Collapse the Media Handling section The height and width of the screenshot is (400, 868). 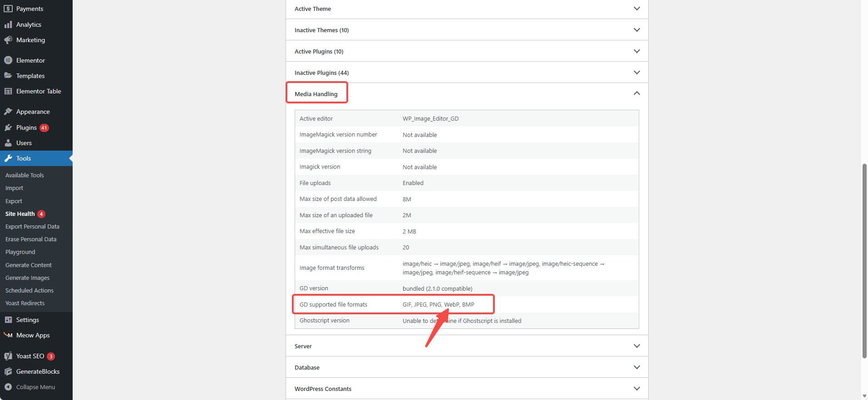coord(636,93)
